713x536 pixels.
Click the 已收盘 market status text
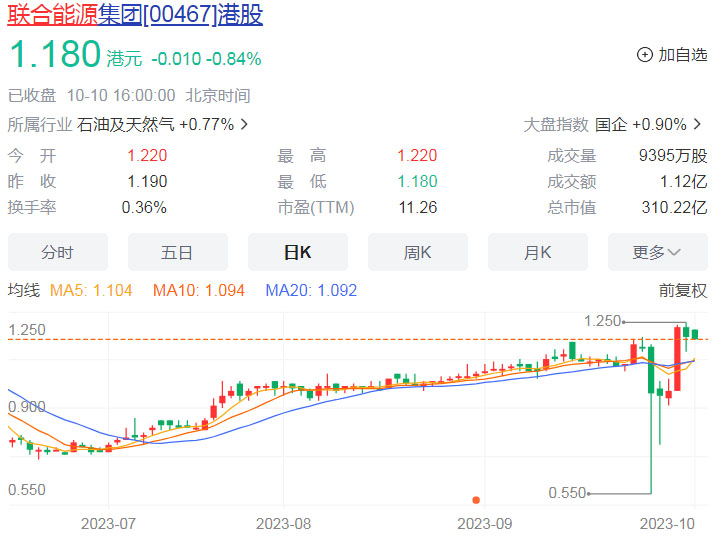click(32, 95)
